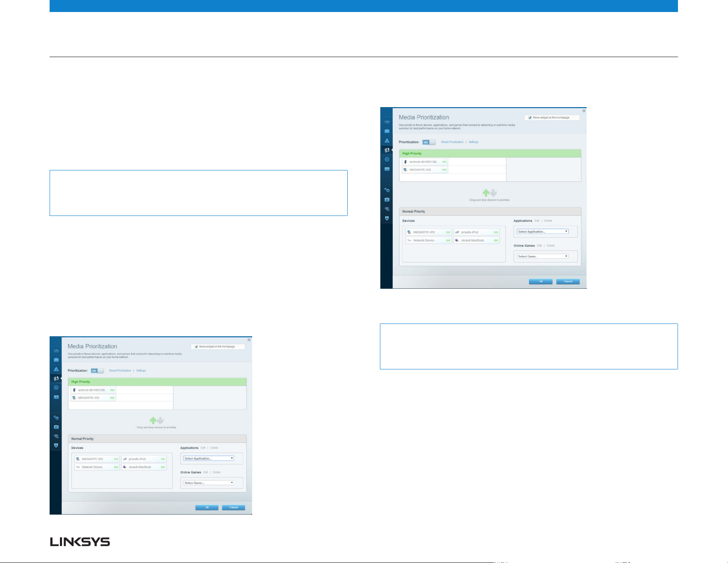Open Guest Access icon in bottom screenshot sidebar
Screen dimensions: 728x563
coord(56,360)
